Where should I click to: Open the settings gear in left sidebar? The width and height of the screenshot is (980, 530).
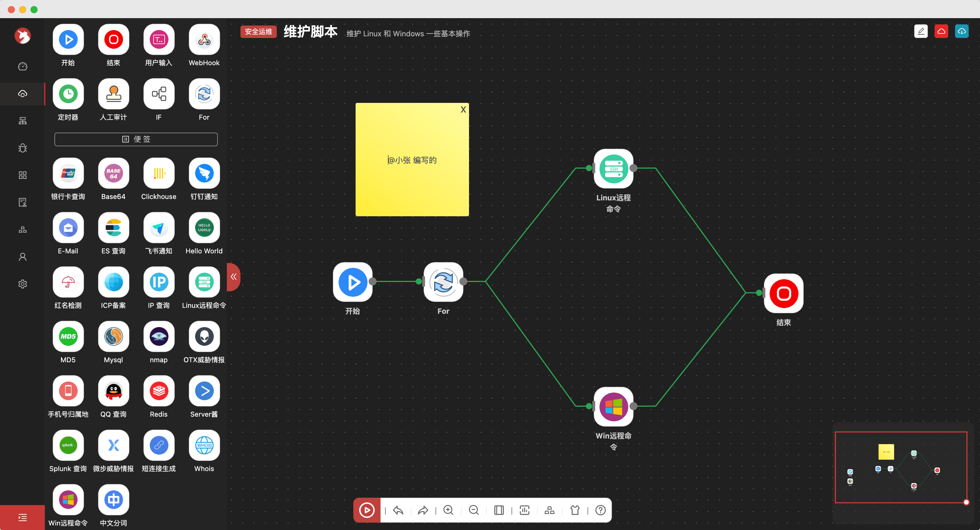[x=22, y=284]
